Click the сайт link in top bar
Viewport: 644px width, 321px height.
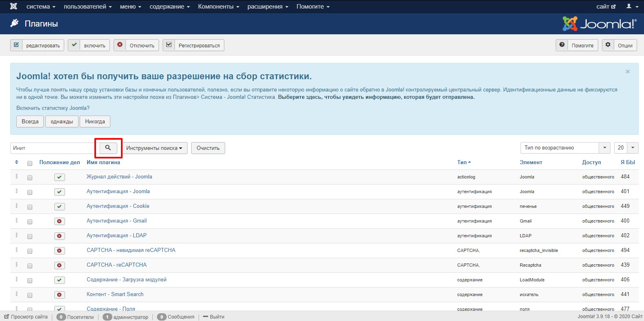[x=606, y=7]
